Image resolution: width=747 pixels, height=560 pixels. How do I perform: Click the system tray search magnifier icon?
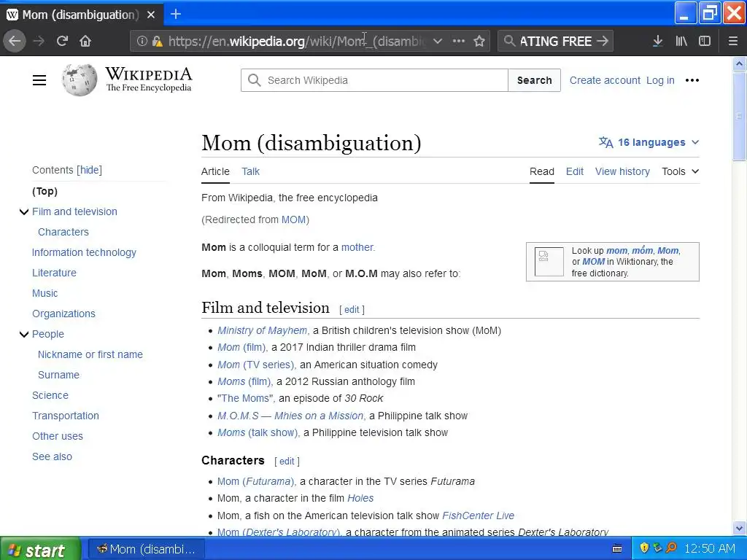(671, 548)
